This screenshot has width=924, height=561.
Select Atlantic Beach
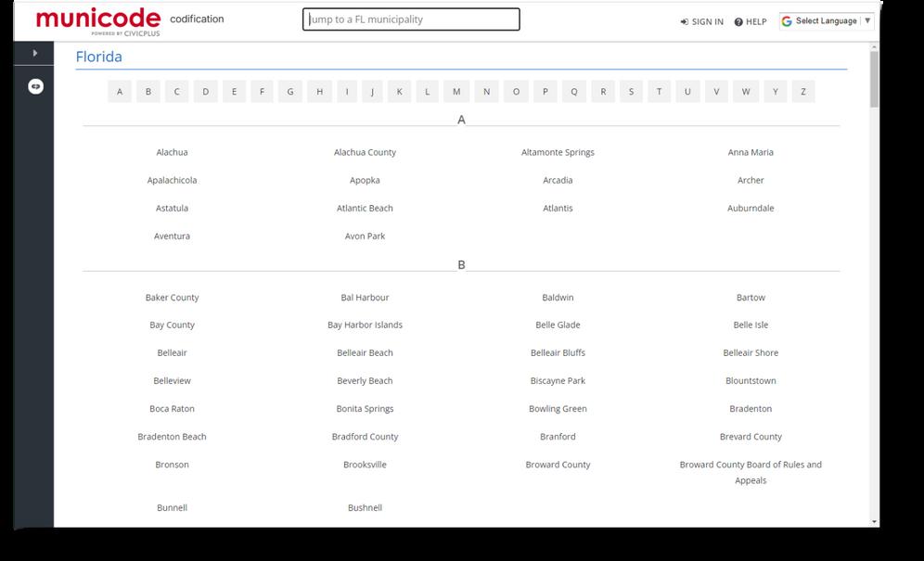click(x=365, y=208)
